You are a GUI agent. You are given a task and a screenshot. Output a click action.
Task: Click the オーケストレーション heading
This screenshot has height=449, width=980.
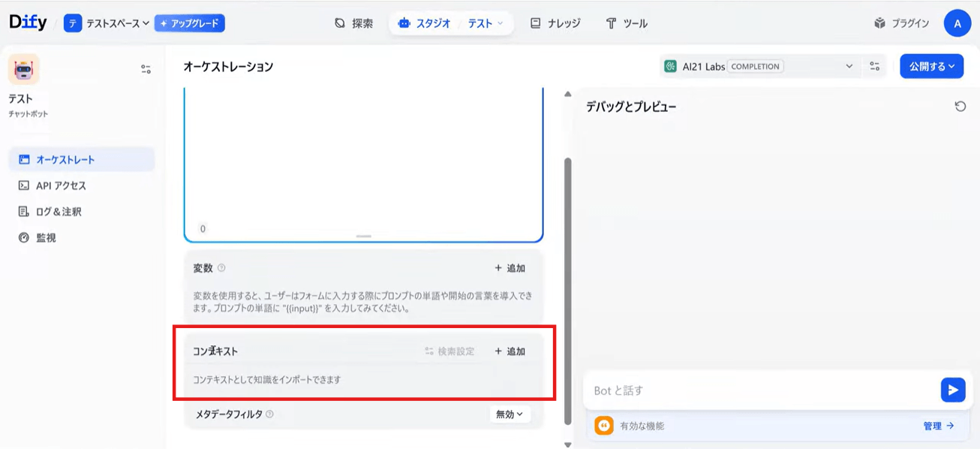228,67
